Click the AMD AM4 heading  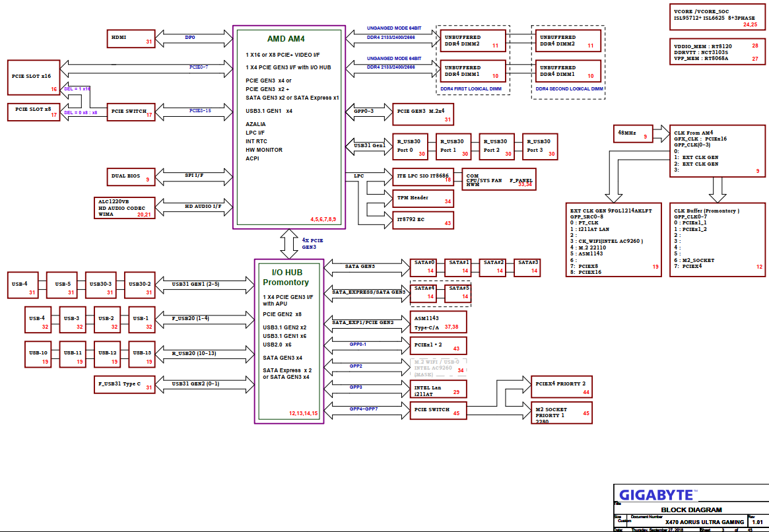(286, 39)
